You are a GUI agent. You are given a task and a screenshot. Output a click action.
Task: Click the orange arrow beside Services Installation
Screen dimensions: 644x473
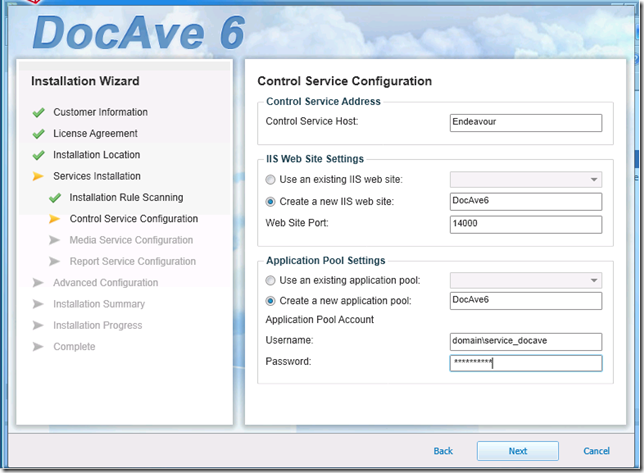point(38,176)
